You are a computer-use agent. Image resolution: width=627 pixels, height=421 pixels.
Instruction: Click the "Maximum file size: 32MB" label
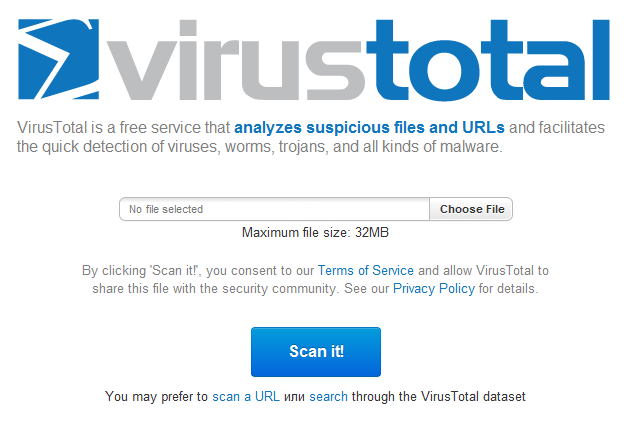315,232
